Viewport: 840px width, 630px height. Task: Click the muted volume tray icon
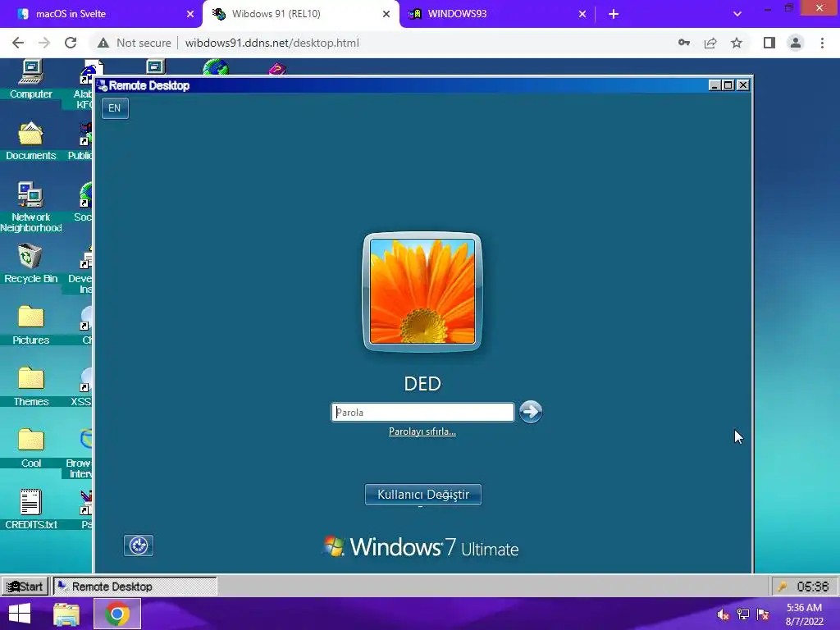click(x=723, y=614)
